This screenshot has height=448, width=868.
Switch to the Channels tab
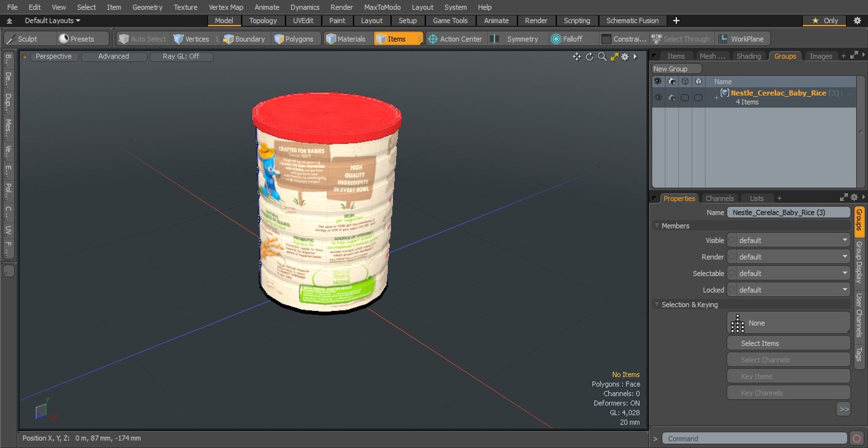(x=720, y=198)
